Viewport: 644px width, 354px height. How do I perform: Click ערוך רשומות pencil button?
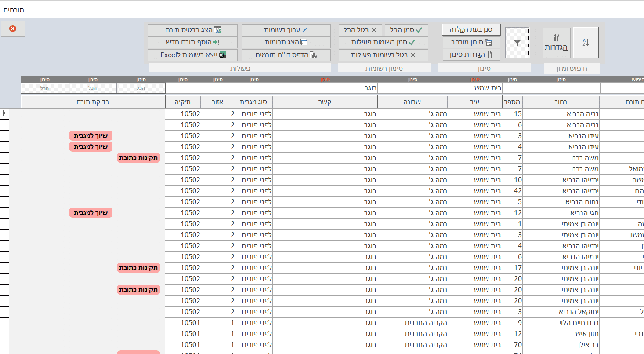coord(286,30)
